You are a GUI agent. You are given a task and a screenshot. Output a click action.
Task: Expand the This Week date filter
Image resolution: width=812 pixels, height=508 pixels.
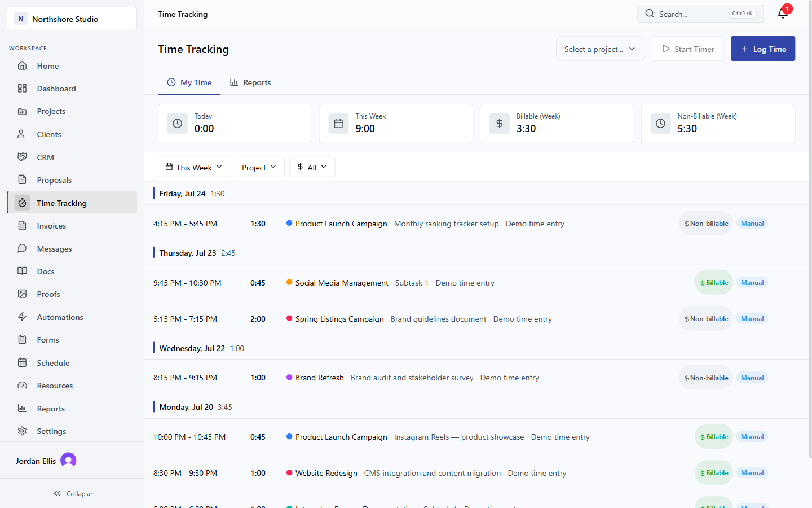point(194,167)
